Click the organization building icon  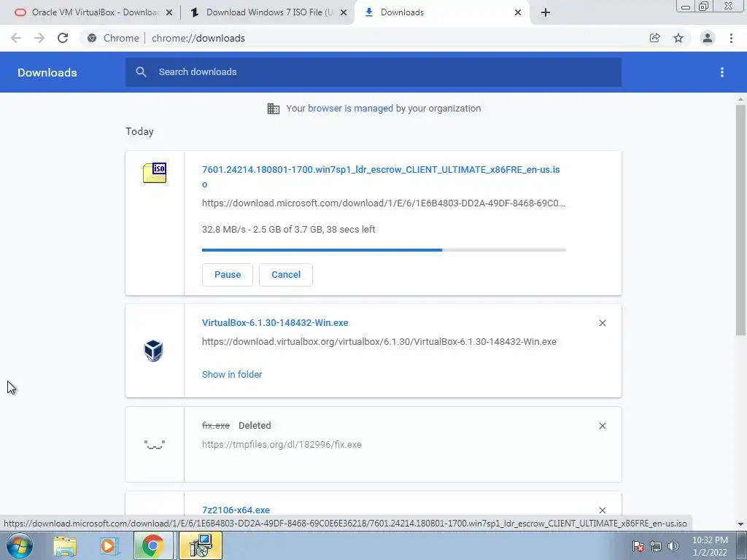coord(274,109)
